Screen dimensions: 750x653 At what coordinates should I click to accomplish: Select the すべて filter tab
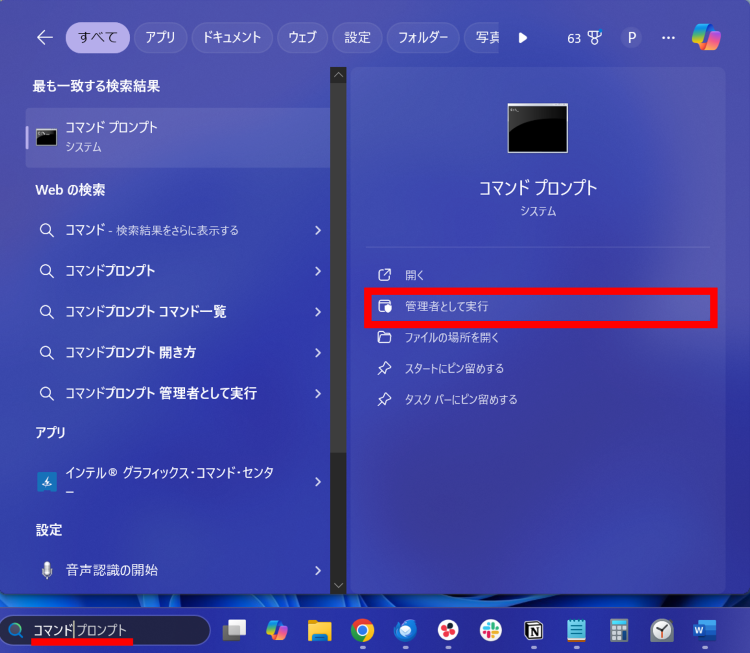pyautogui.click(x=98, y=37)
